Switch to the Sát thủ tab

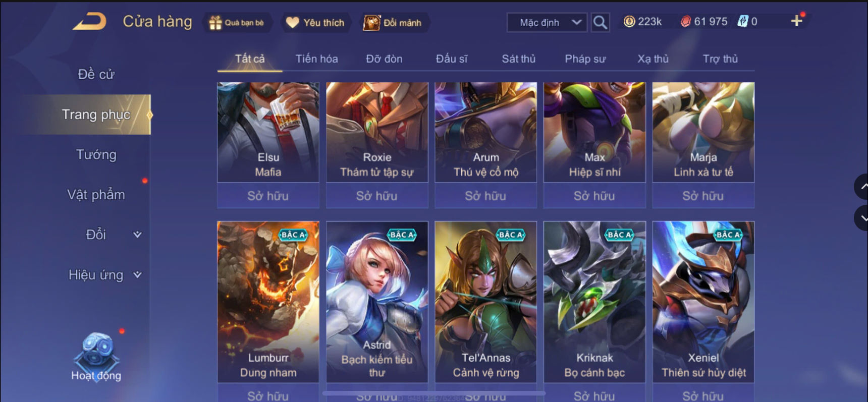click(518, 59)
